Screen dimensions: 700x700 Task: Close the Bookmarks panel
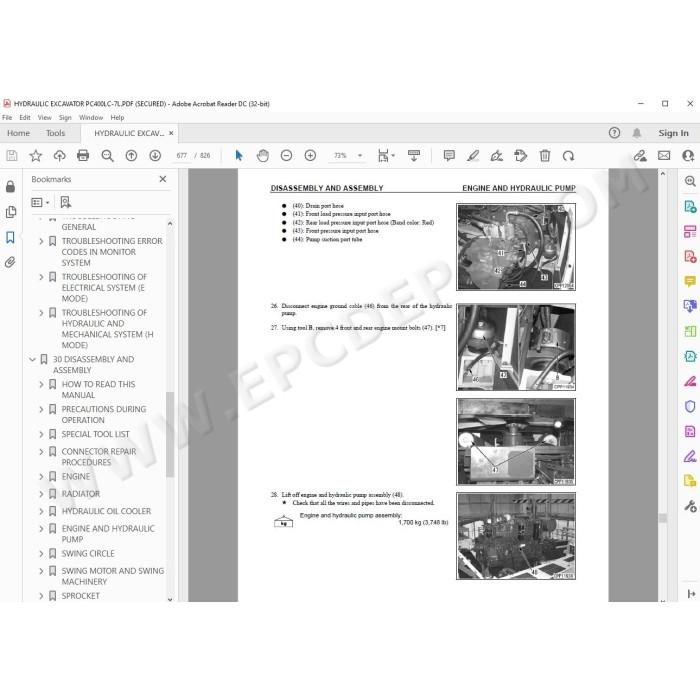point(163,179)
